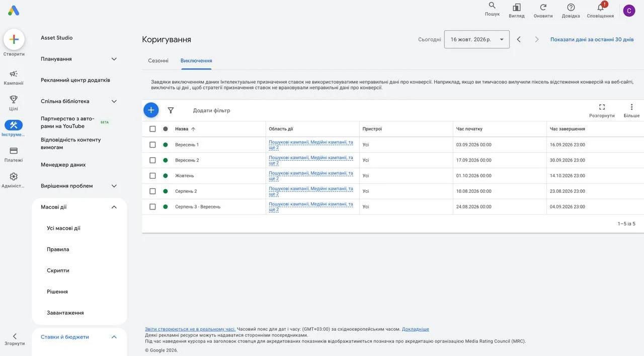Check the Серпень 3 - Вересень checkbox
Screen dimensions: 644x356
(152, 206)
